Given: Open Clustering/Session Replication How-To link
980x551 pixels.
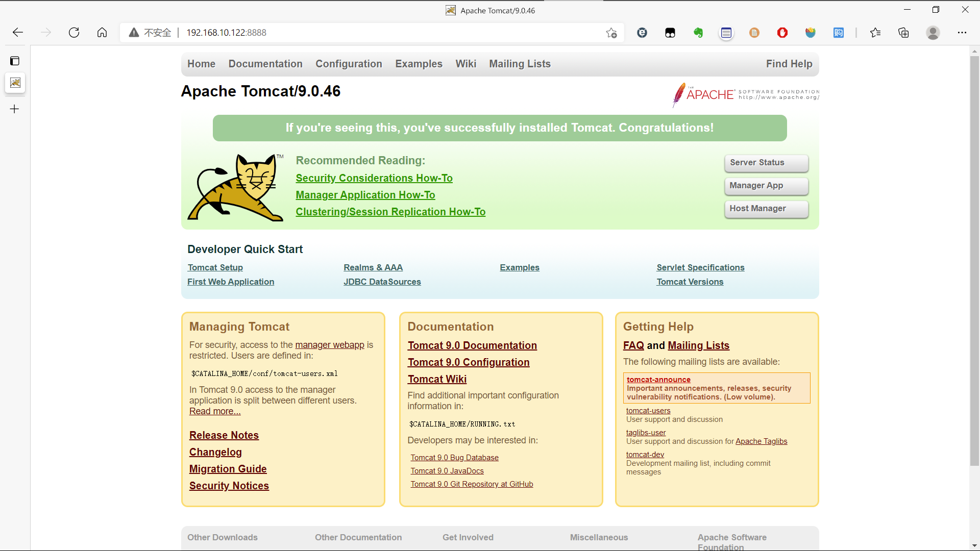Looking at the screenshot, I should pyautogui.click(x=390, y=212).
